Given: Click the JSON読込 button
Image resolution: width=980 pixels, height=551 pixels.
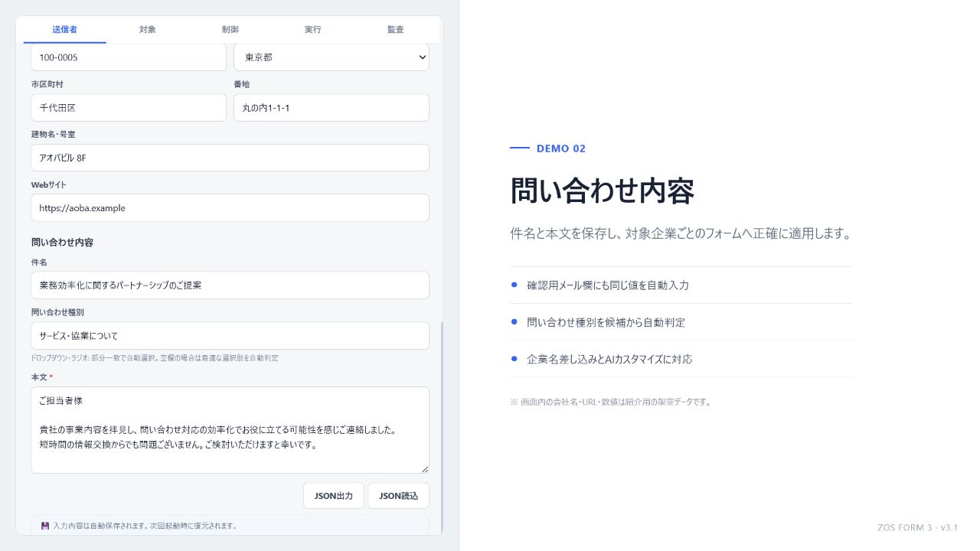Looking at the screenshot, I should (399, 496).
